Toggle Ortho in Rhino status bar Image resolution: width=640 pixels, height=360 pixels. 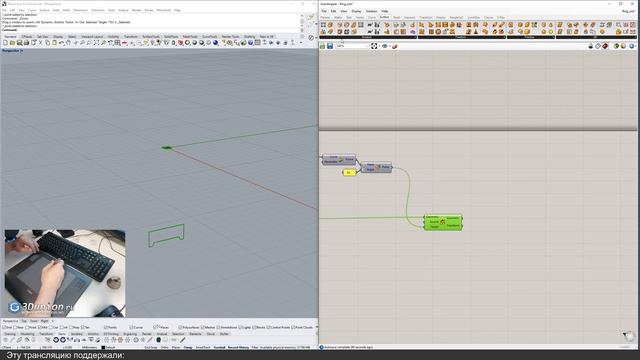[164, 347]
